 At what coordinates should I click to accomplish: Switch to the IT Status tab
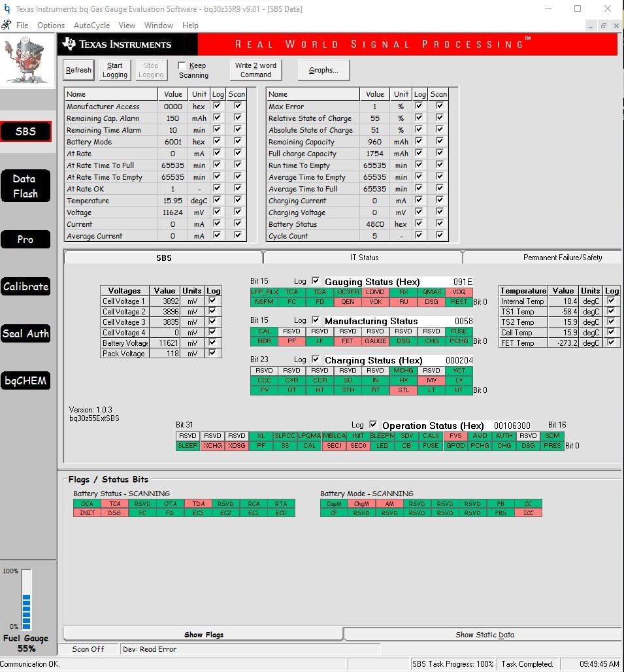point(364,257)
